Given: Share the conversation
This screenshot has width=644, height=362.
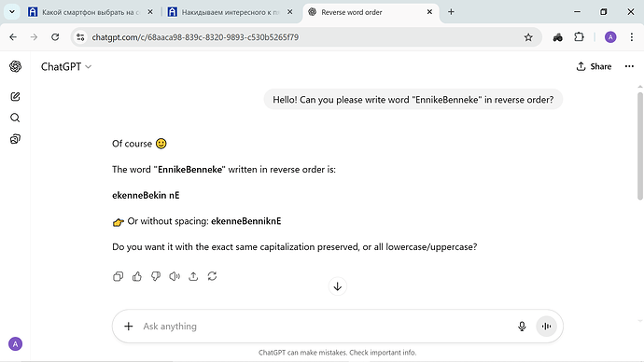Looking at the screenshot, I should (594, 66).
